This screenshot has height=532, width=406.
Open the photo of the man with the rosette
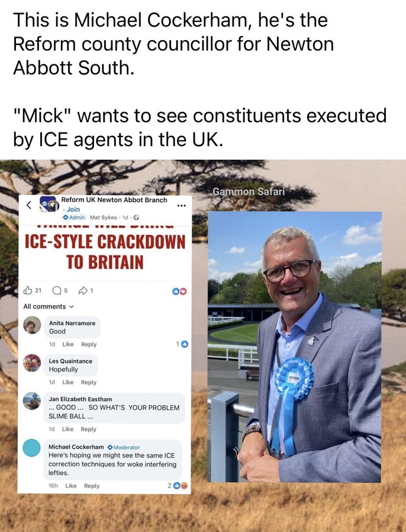coord(295,346)
